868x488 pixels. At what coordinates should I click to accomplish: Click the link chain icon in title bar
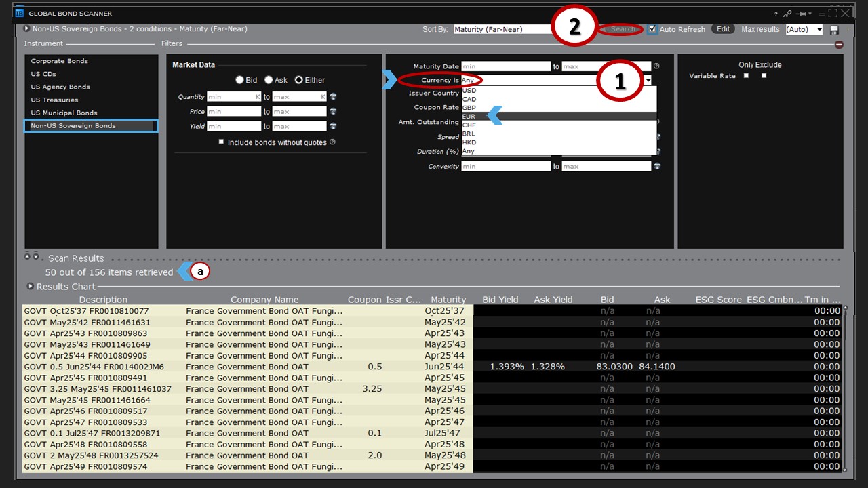(x=787, y=14)
